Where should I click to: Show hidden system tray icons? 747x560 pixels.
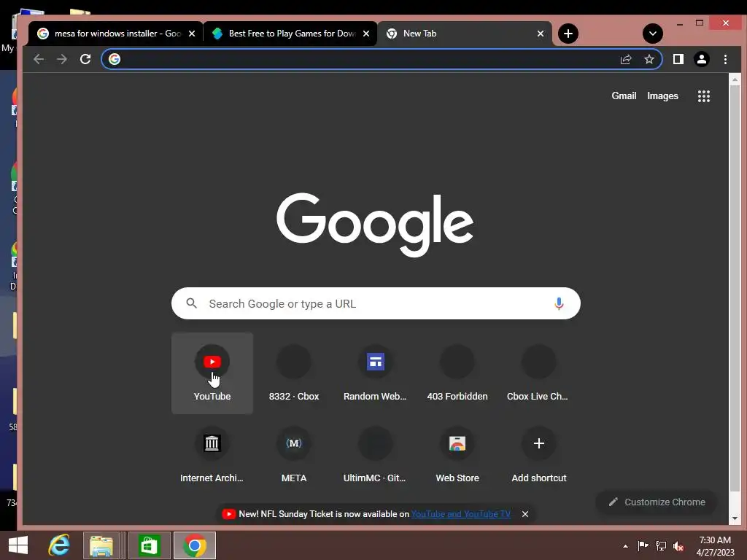pyautogui.click(x=625, y=546)
